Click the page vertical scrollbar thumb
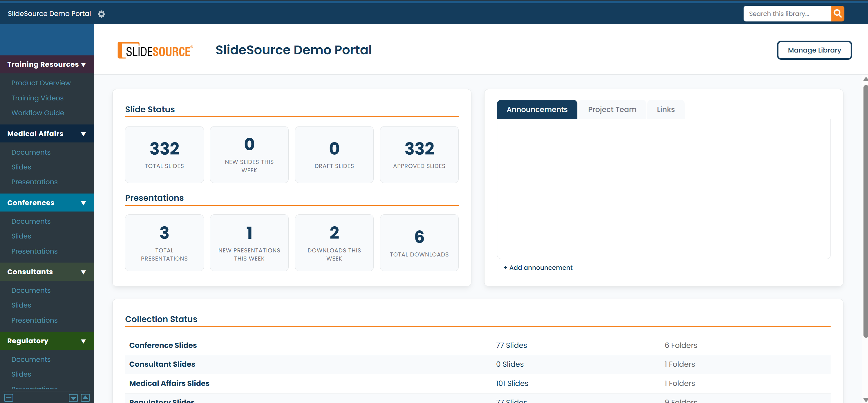Viewport: 868px width, 403px height. (x=865, y=211)
